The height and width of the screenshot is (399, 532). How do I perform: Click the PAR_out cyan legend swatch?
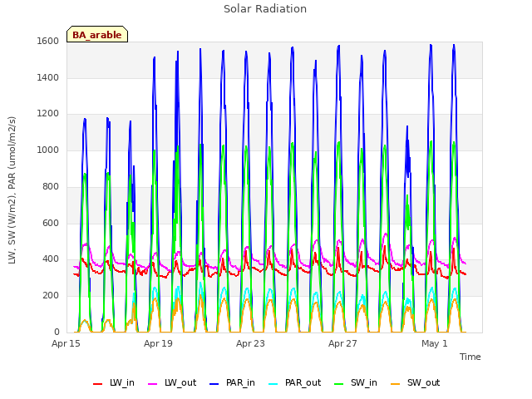click(273, 384)
